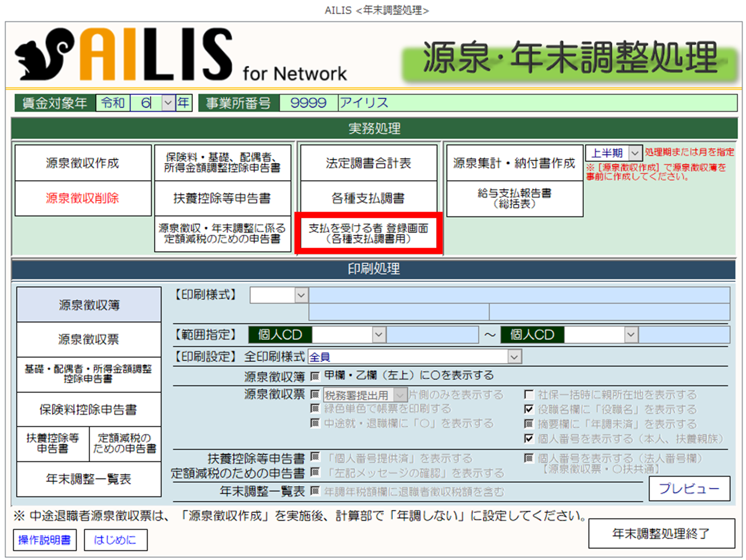Click the プレビュー button
This screenshot has height=560, width=746.
(689, 488)
